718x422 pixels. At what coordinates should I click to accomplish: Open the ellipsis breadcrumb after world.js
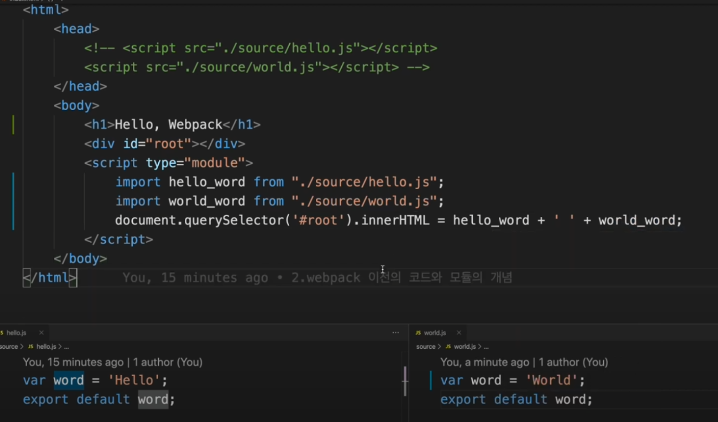point(486,346)
